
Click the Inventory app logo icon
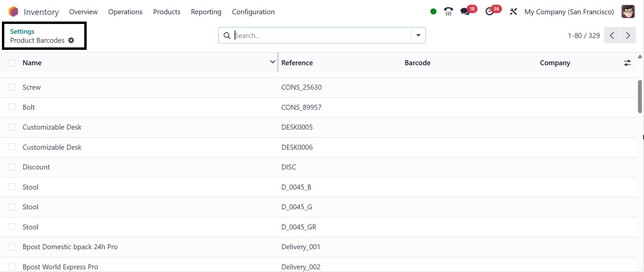[x=13, y=11]
